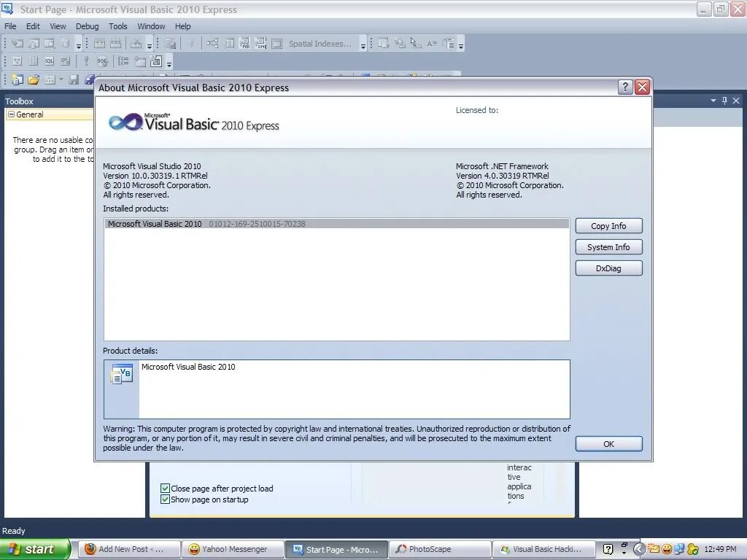Click the Ready status bar text
The image size is (747, 560).
tap(13, 531)
